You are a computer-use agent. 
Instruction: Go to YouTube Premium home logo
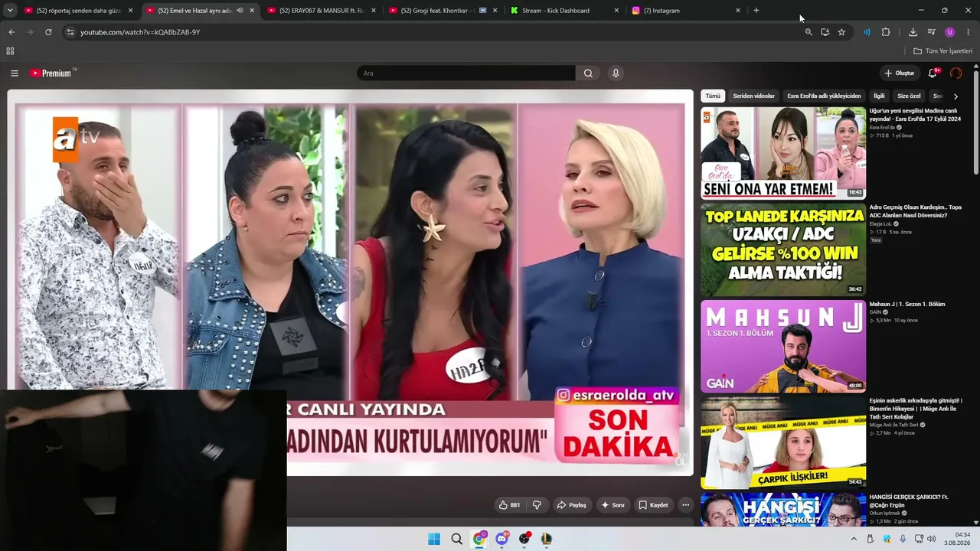point(51,73)
